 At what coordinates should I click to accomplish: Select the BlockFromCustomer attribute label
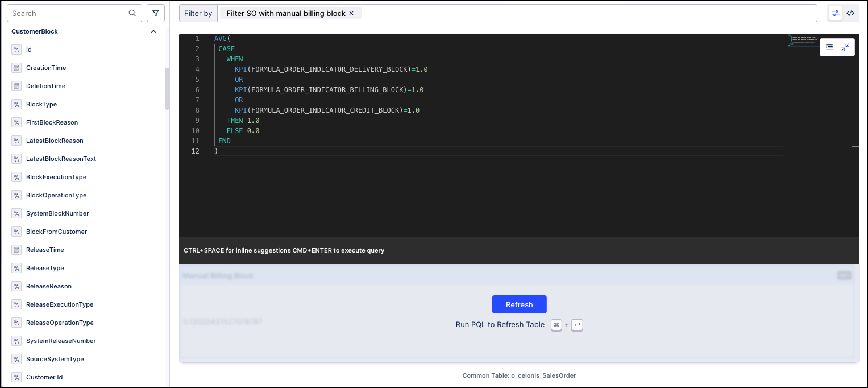click(57, 232)
